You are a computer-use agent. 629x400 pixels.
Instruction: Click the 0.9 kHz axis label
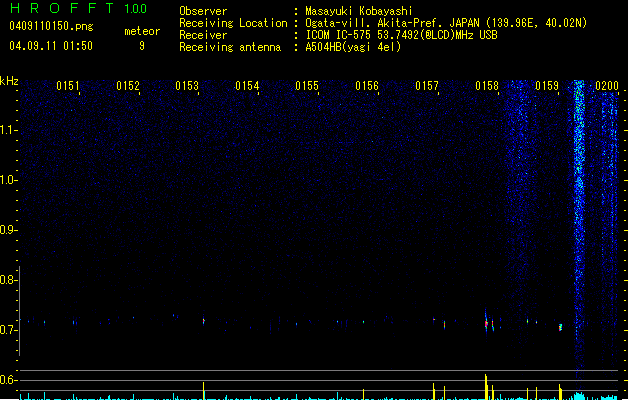click(x=7, y=230)
